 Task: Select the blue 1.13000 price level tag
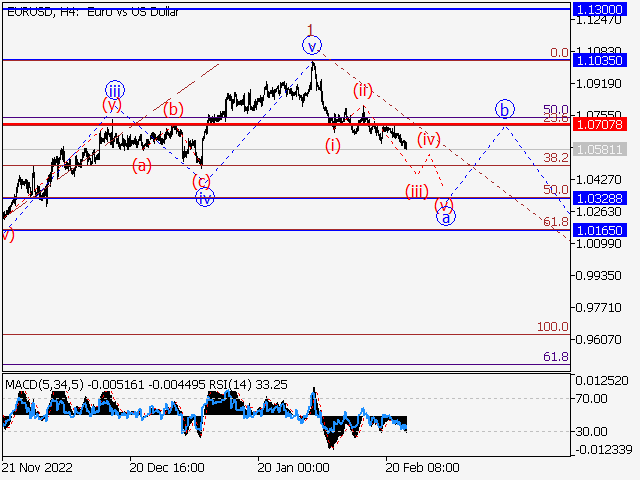[600, 9]
